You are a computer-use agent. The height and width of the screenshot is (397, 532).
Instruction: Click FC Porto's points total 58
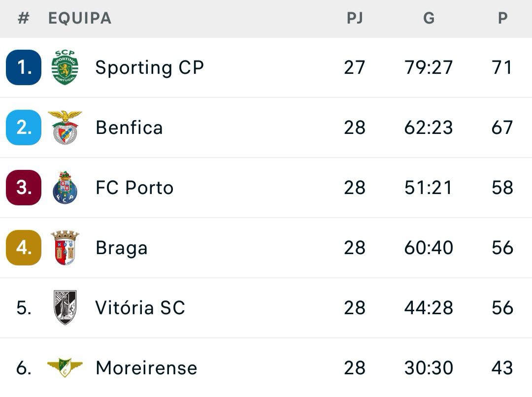click(502, 187)
